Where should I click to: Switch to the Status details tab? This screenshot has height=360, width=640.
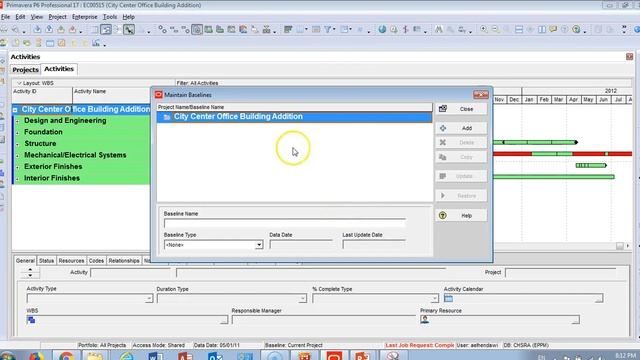pyautogui.click(x=46, y=260)
